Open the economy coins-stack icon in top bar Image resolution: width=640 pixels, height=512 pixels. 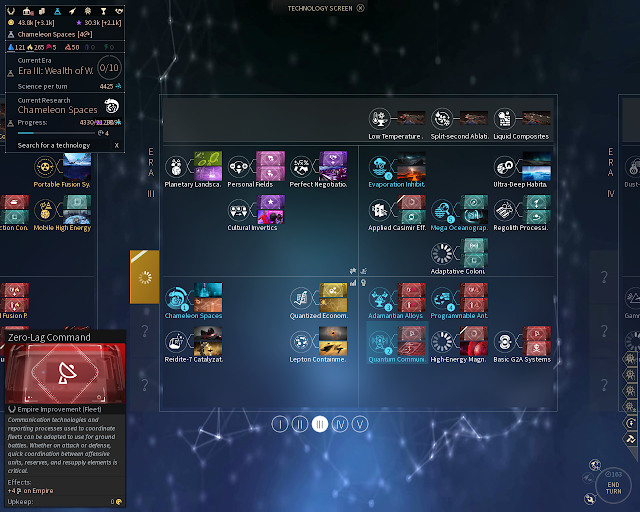(42, 11)
